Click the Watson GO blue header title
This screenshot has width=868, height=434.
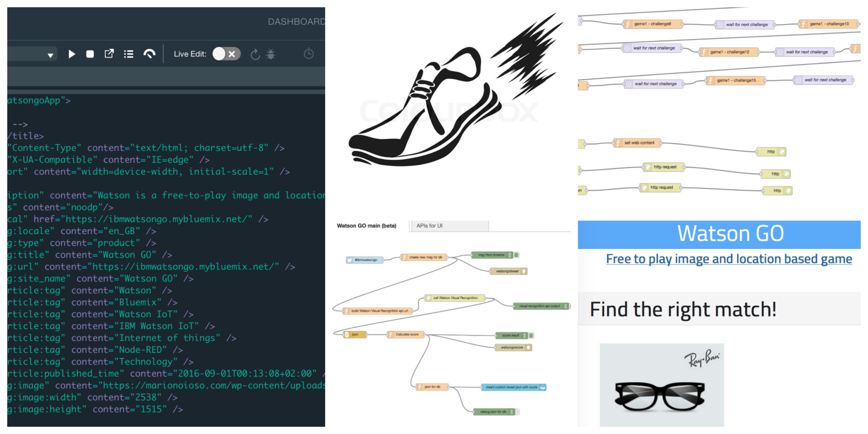(x=730, y=233)
